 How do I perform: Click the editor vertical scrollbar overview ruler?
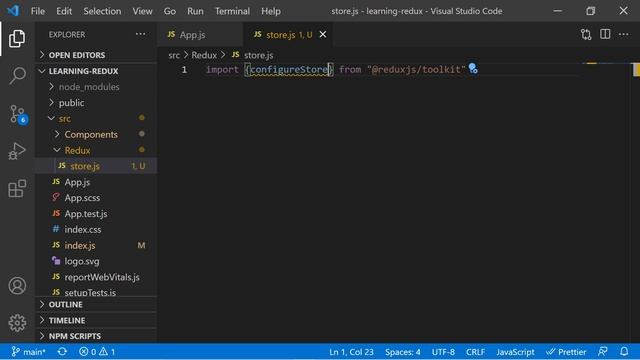(636, 202)
